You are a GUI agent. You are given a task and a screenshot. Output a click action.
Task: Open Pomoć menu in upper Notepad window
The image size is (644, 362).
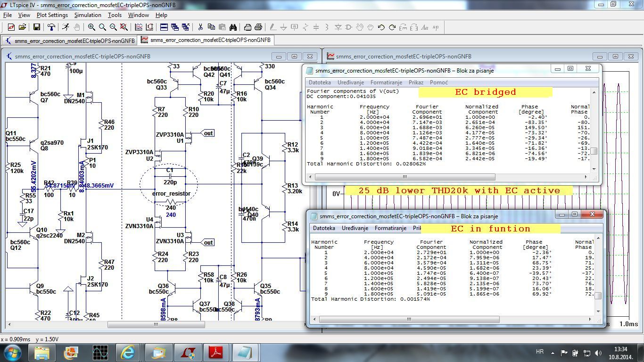click(438, 82)
